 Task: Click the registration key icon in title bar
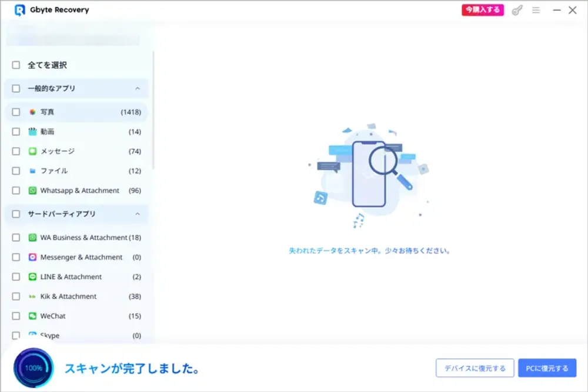coord(517,10)
